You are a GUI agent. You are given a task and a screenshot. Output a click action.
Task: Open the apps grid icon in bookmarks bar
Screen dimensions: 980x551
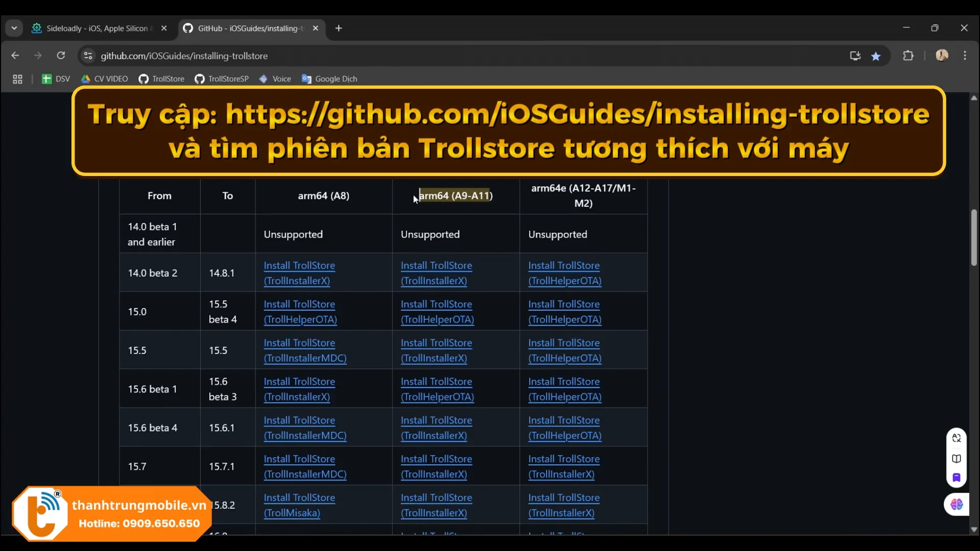coord(17,79)
